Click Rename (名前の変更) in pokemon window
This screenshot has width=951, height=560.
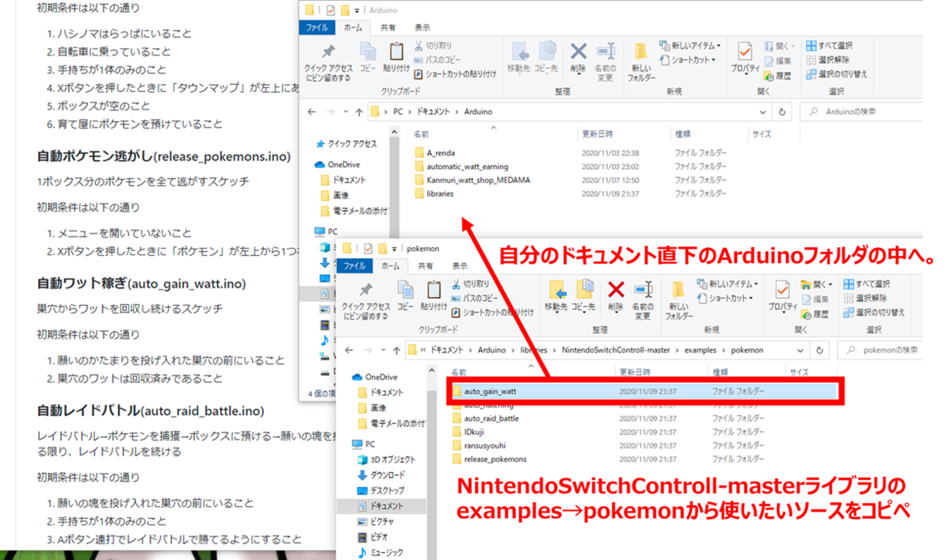[x=643, y=299]
